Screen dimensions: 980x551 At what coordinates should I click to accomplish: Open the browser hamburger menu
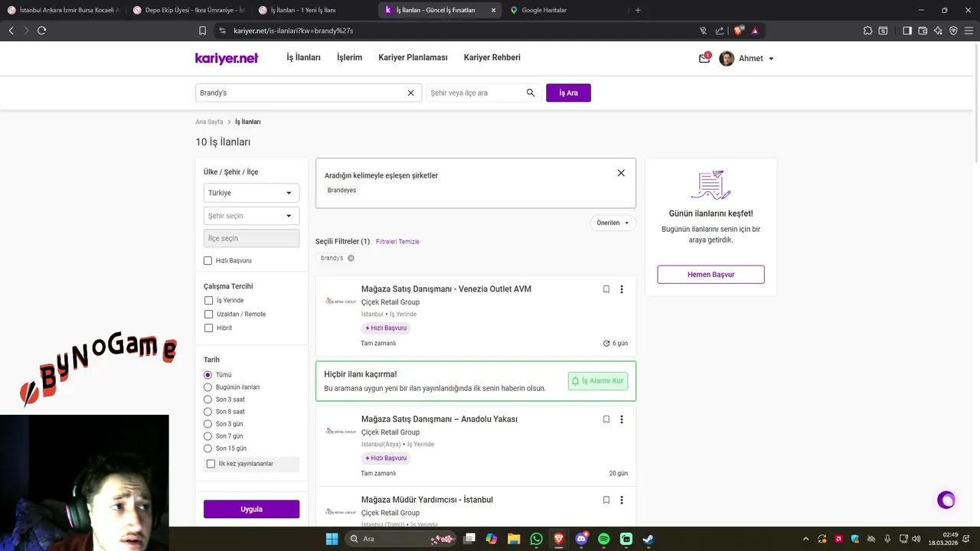[969, 31]
